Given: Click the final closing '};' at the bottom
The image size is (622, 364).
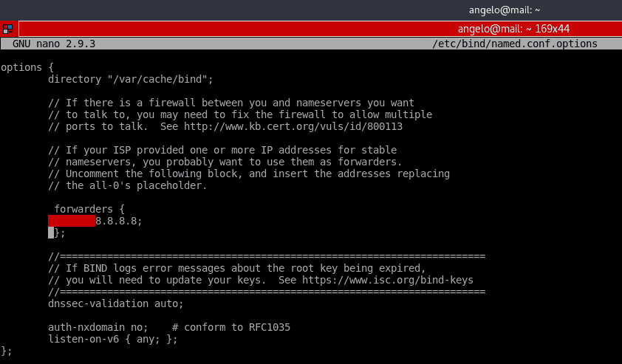Looking at the screenshot, I should 7,351.
